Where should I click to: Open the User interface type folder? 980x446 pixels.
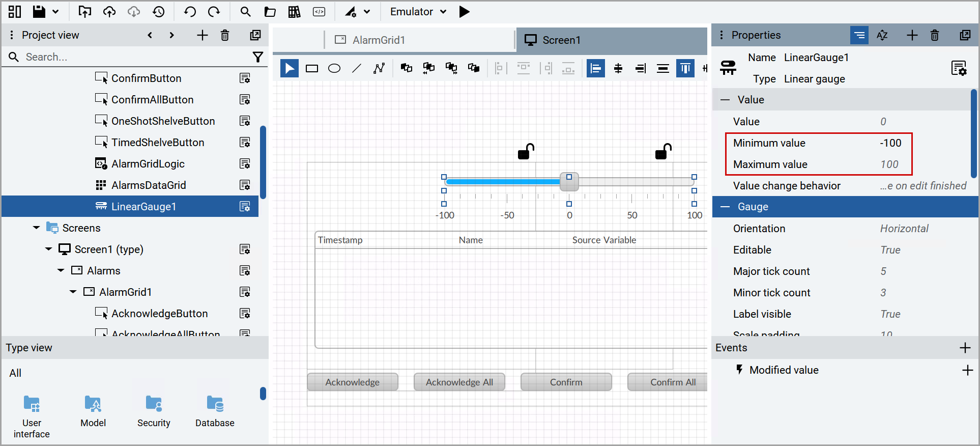tap(32, 416)
